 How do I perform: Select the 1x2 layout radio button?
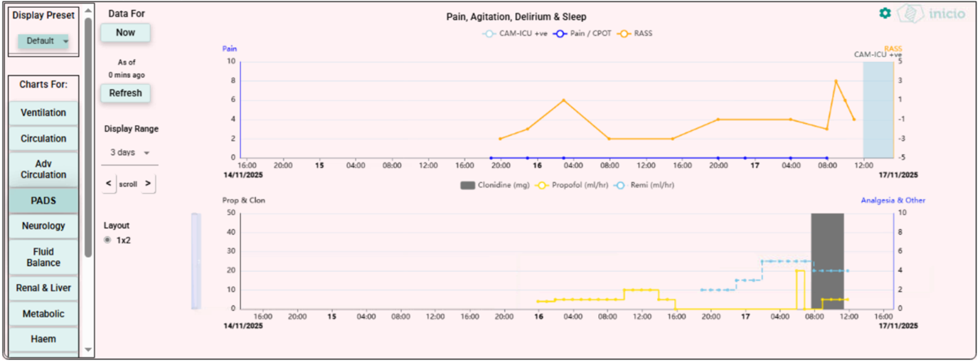click(107, 241)
